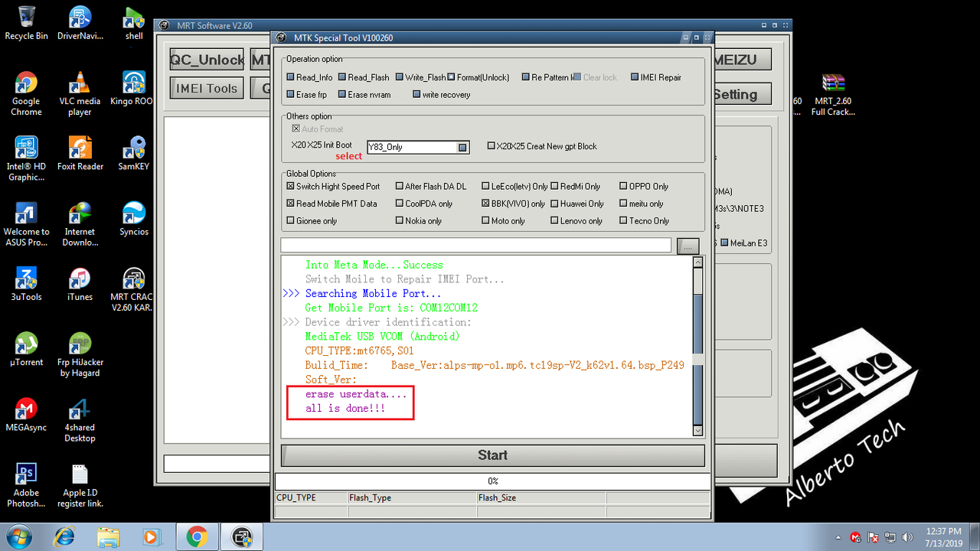Click the log panel scrollbar up arrow

(697, 262)
